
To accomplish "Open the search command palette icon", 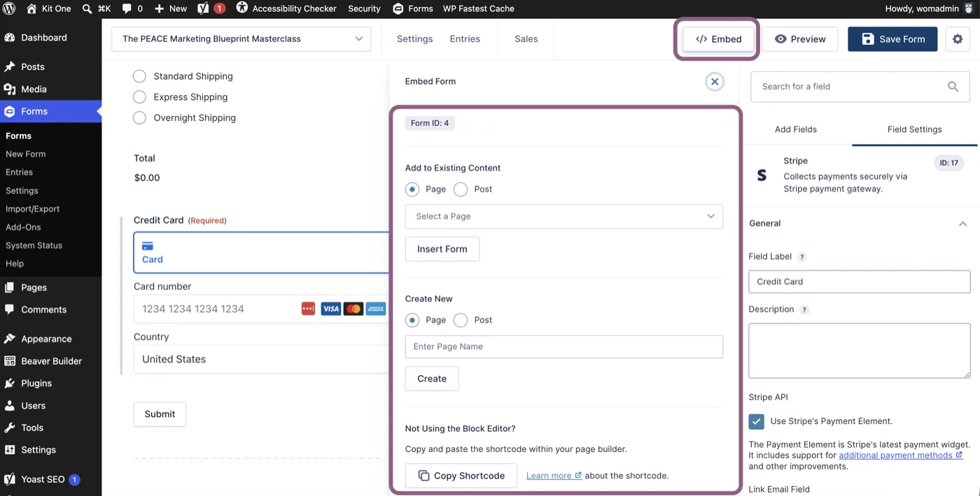I will [87, 8].
